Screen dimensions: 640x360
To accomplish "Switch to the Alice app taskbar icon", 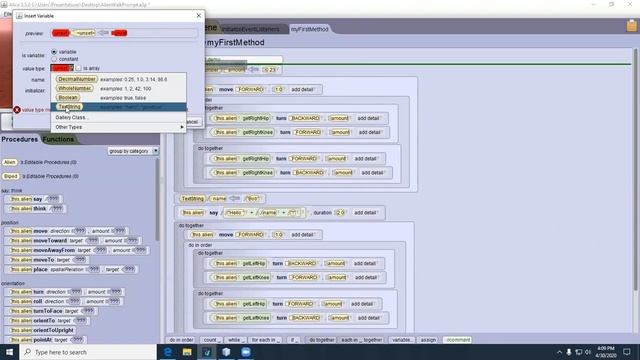I will click(207, 352).
